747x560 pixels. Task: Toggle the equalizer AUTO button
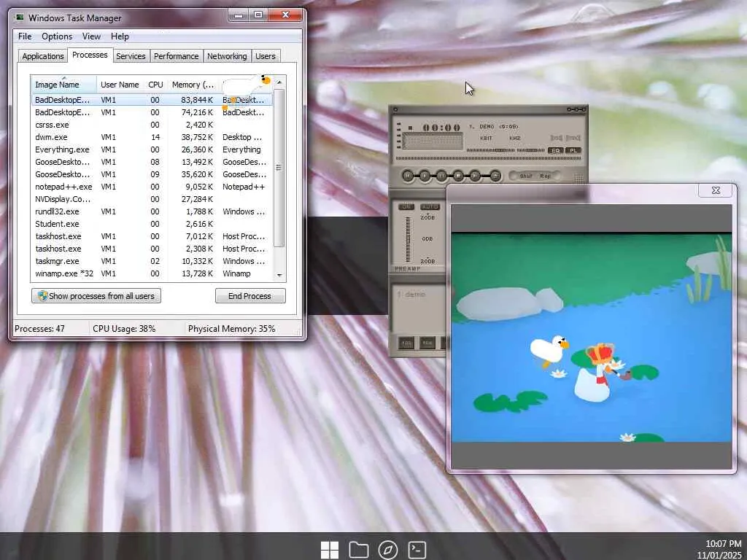coord(430,206)
